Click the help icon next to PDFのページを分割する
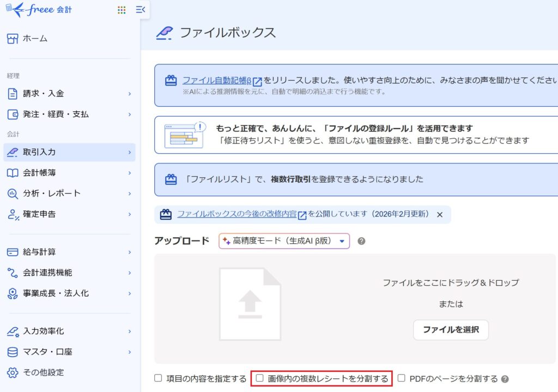 505,379
